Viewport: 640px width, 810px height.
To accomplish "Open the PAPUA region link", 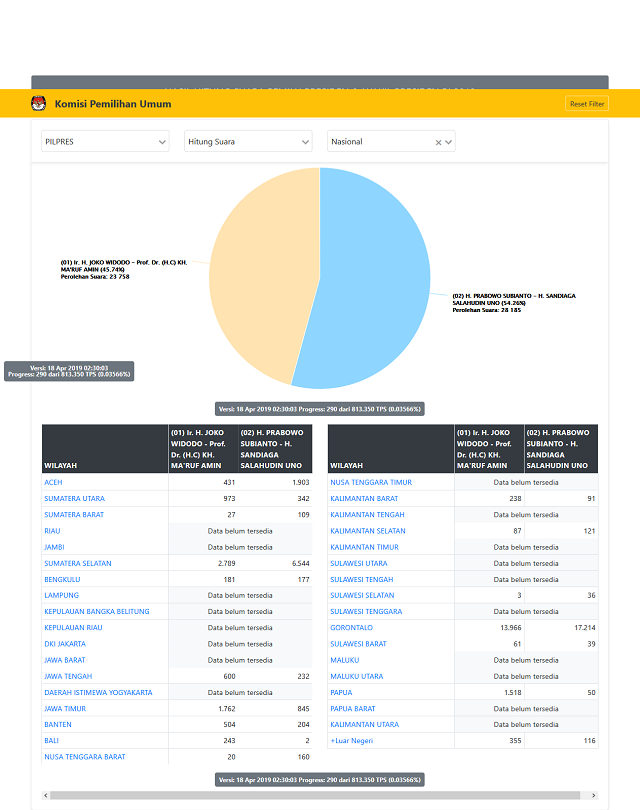I will click(x=343, y=692).
